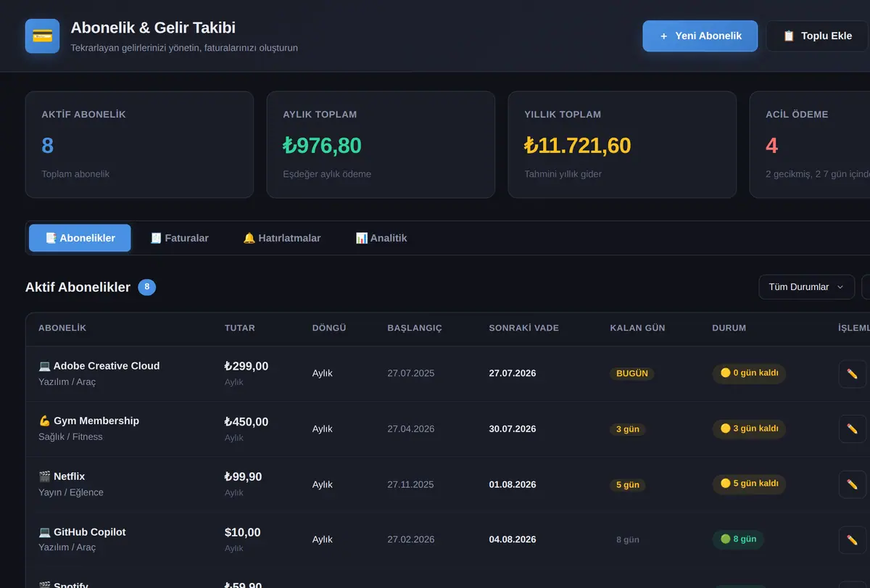Open the Tüm Durumlar status filter
870x588 pixels.
click(806, 287)
